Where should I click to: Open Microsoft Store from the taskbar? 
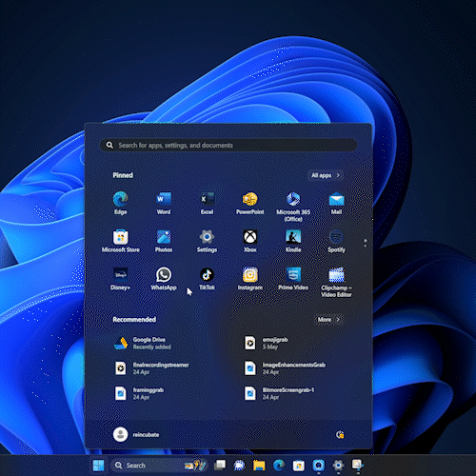(x=299, y=466)
